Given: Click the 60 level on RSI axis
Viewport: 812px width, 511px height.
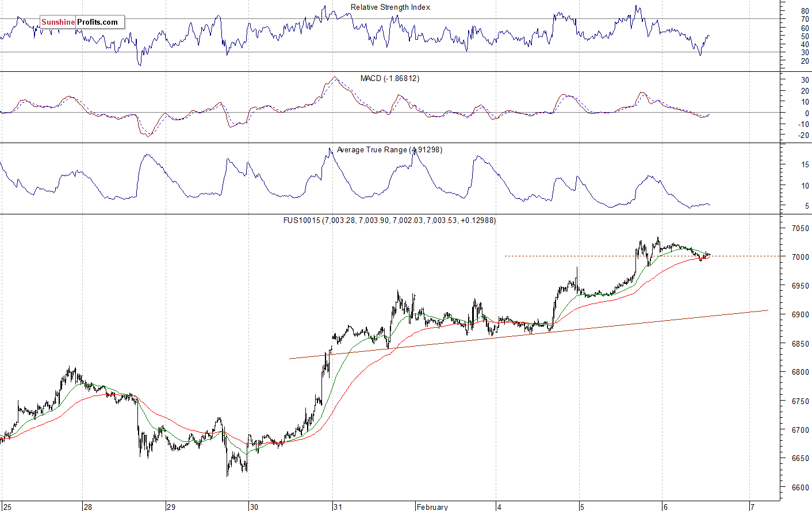Looking at the screenshot, I should coord(805,28).
